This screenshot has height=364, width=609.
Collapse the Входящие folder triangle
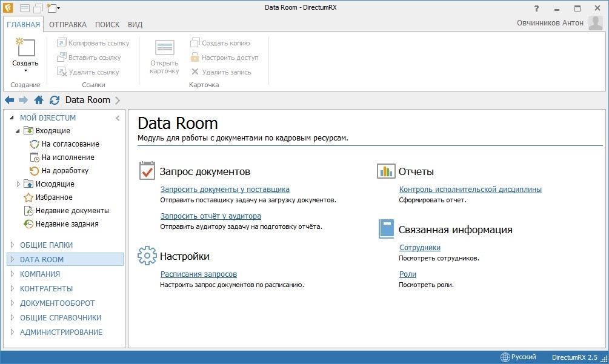tap(18, 131)
